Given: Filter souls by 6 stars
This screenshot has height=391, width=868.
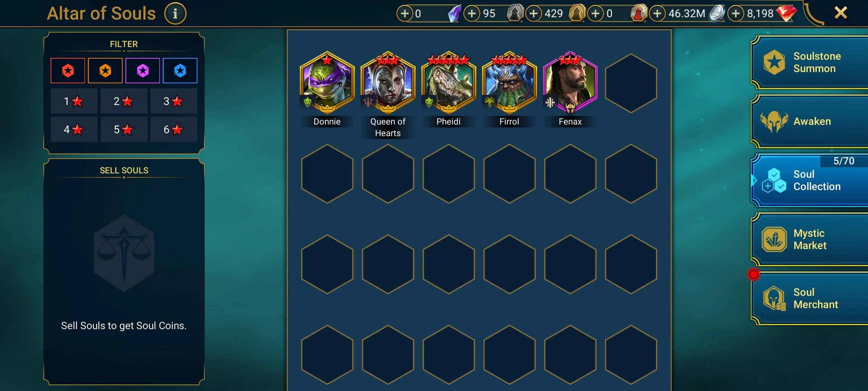Looking at the screenshot, I should [174, 129].
